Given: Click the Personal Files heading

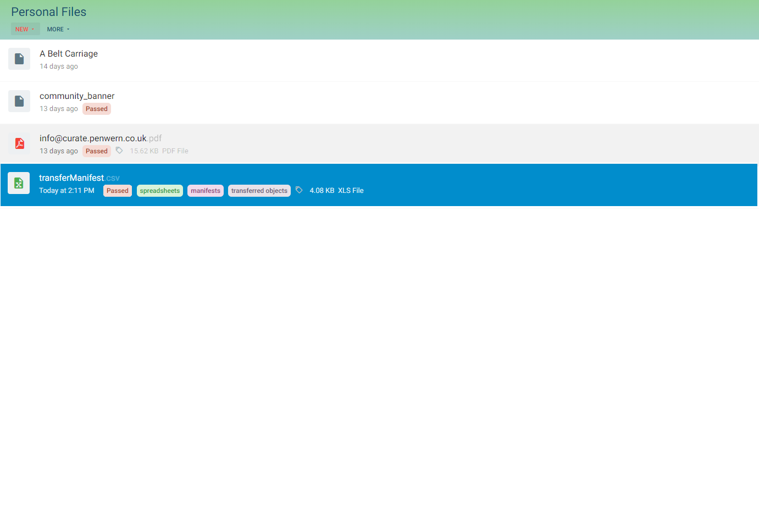Looking at the screenshot, I should pos(49,12).
